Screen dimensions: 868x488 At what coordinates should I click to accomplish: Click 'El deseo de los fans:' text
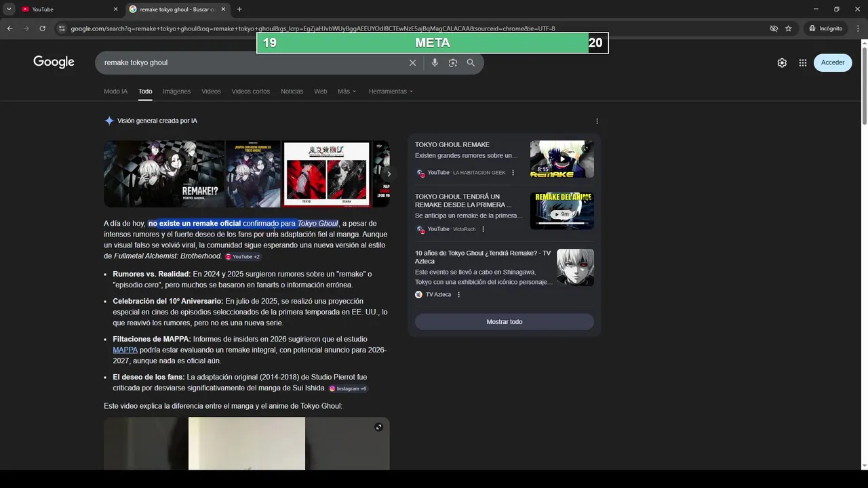click(149, 377)
